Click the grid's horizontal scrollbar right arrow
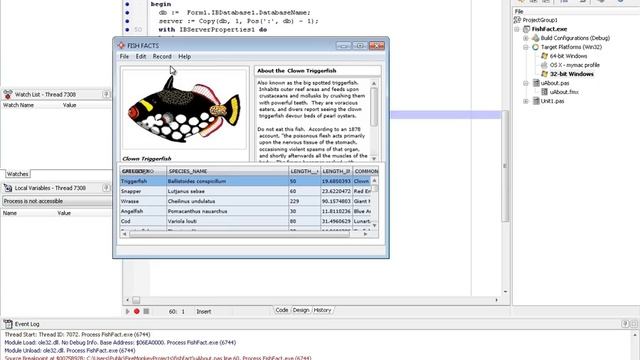 click(x=365, y=234)
